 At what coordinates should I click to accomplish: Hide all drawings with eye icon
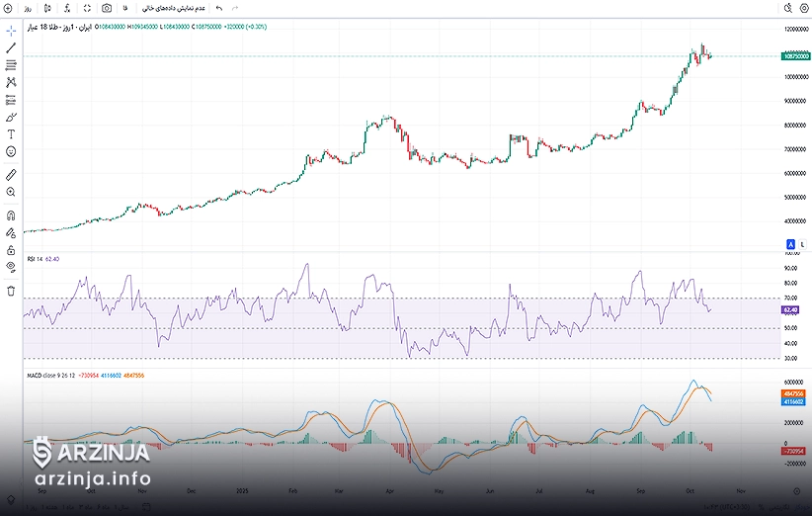coord(11,267)
